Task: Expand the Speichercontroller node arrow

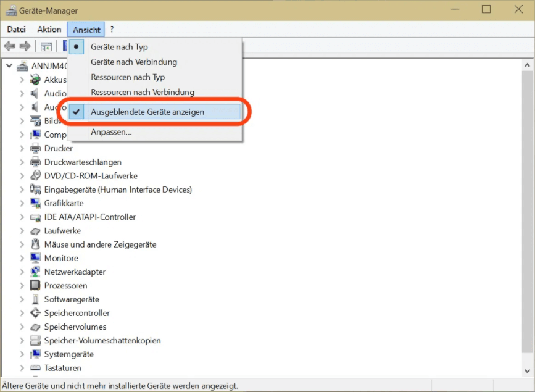Action: click(22, 313)
